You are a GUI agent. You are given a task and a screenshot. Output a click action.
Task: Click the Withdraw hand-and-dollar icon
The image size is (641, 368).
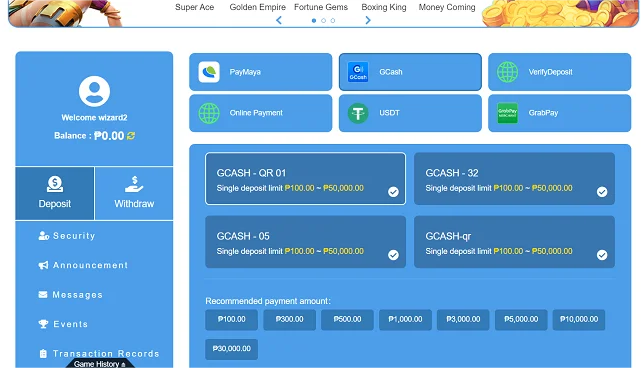[x=134, y=184]
